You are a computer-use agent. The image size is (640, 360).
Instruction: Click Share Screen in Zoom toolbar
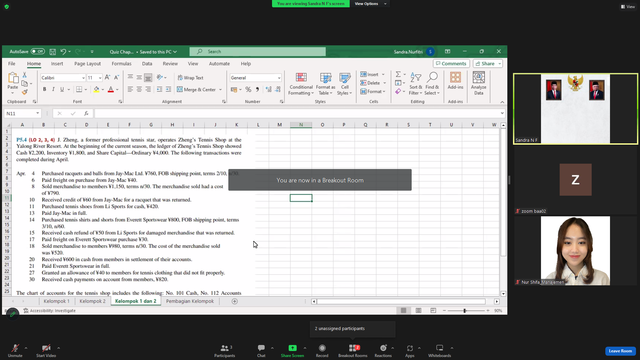pos(292,350)
